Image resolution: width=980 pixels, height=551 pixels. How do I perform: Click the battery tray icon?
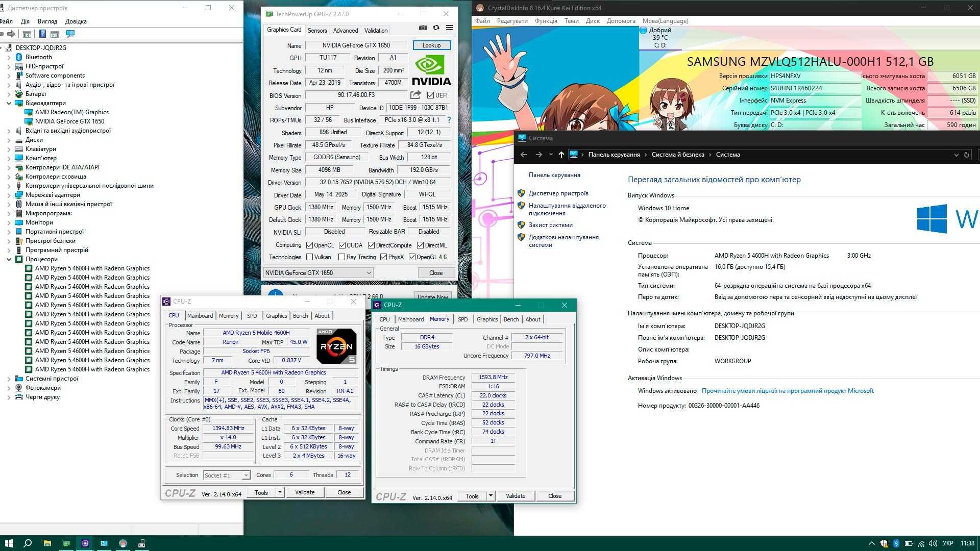point(909,543)
